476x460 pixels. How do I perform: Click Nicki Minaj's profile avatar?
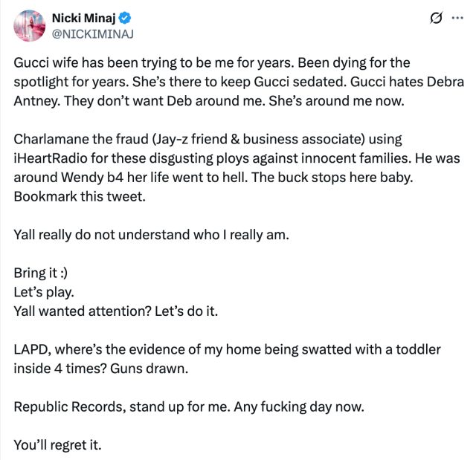(28, 25)
